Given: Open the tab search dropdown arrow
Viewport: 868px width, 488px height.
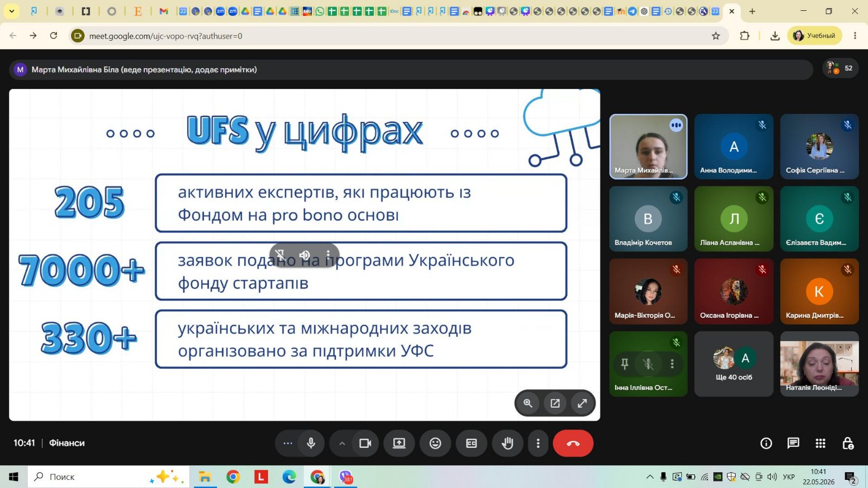Looking at the screenshot, I should click(11, 11).
